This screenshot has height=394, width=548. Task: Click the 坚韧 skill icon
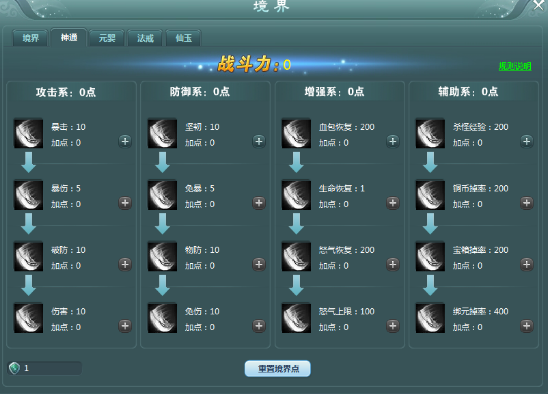[x=162, y=134]
